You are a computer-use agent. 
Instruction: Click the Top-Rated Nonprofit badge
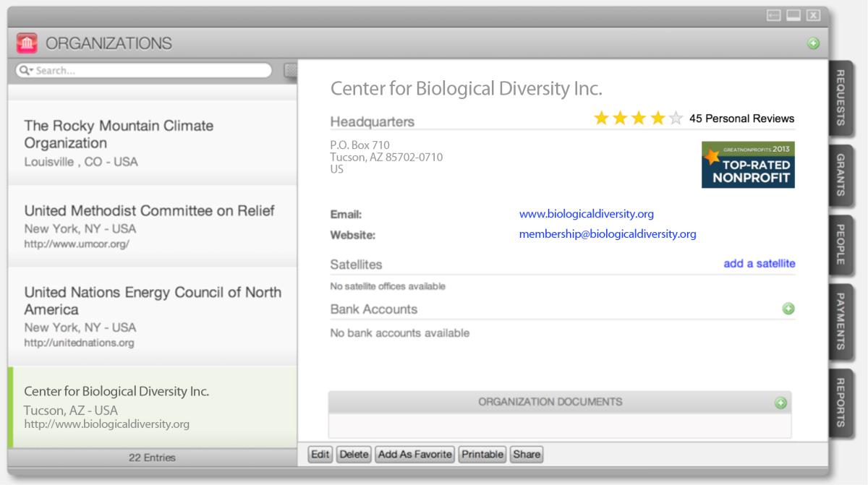coord(748,165)
